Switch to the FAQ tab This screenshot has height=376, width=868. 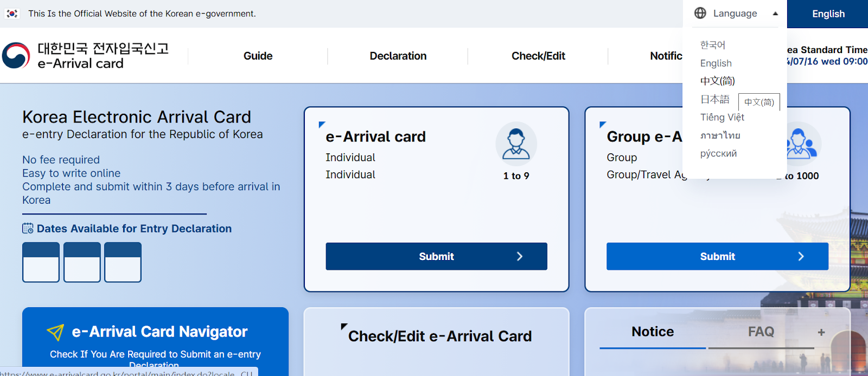761,332
